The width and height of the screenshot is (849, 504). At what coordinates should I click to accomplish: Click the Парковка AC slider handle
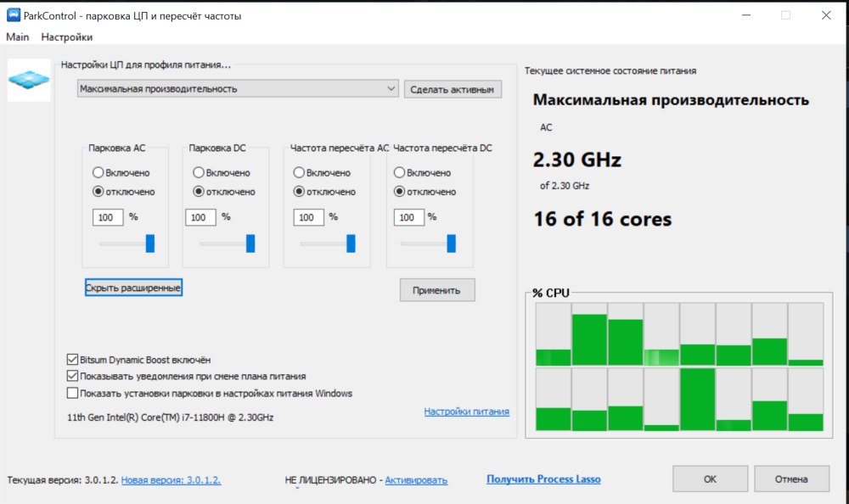pyautogui.click(x=150, y=244)
